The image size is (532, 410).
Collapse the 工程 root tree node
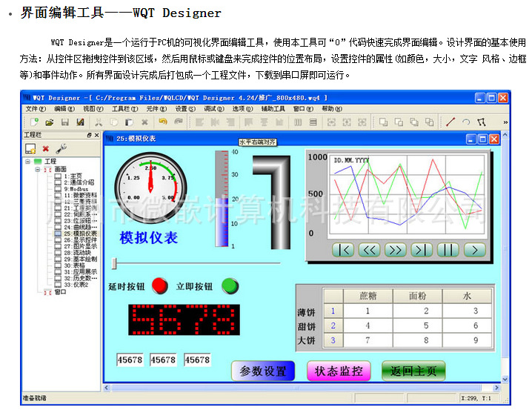point(27,161)
